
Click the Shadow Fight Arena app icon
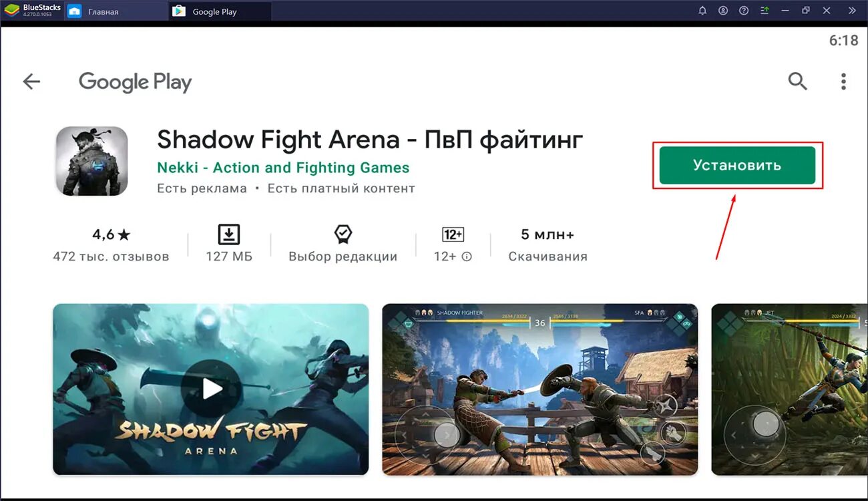(91, 161)
